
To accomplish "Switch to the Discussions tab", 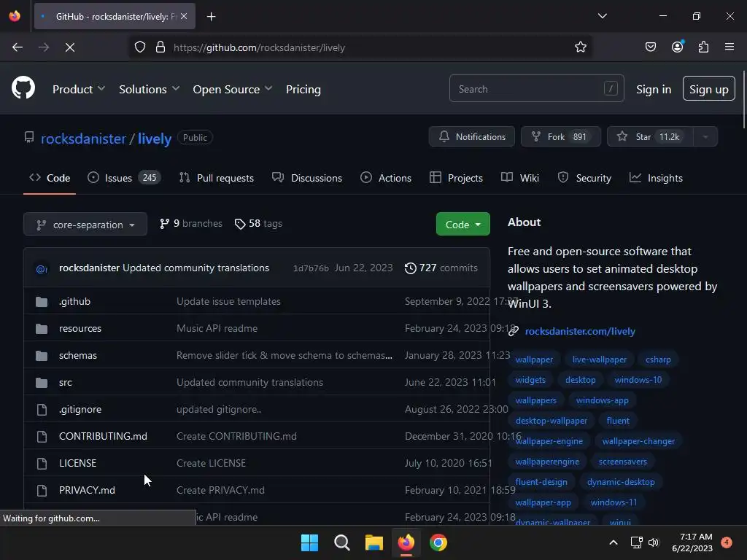I will point(307,178).
